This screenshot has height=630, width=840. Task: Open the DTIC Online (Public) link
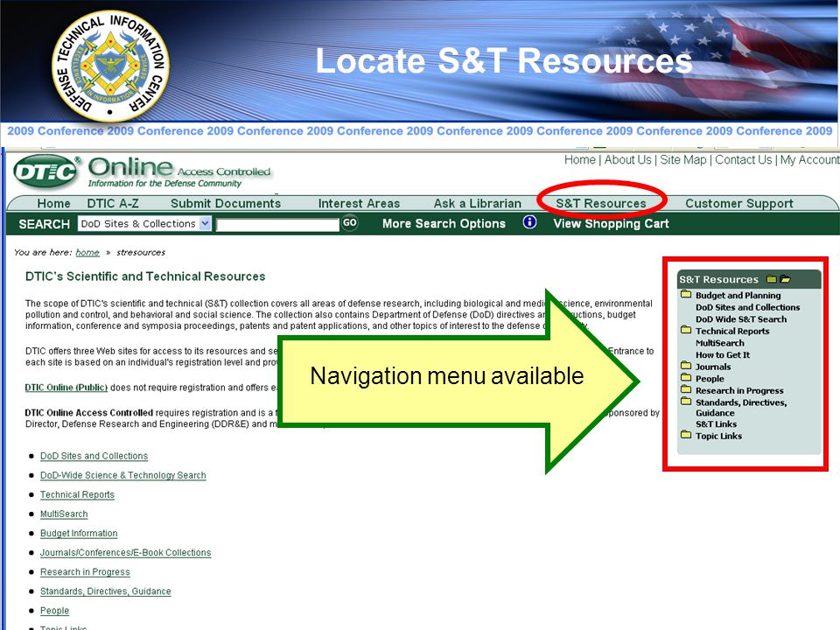tap(66, 388)
